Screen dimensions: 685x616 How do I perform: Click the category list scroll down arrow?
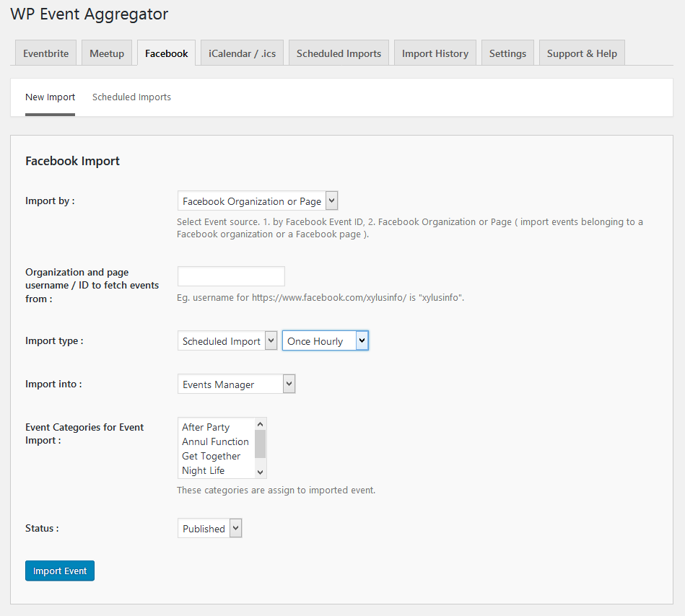tap(261, 472)
